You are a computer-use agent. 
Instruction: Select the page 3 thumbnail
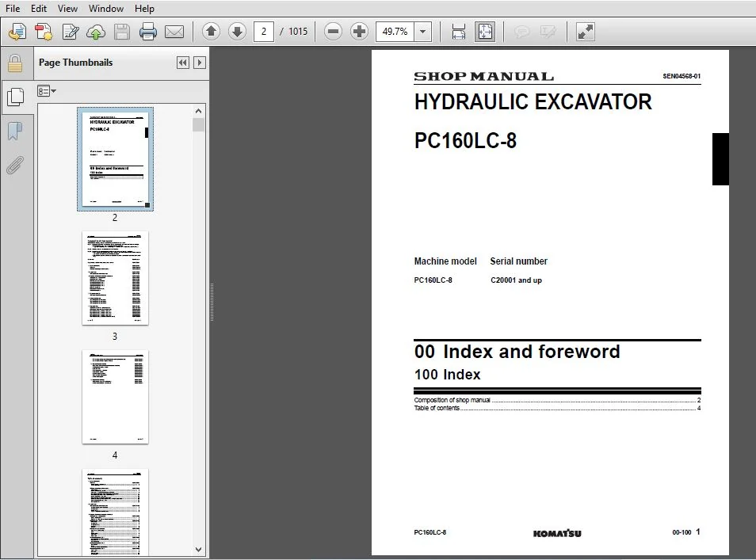115,278
